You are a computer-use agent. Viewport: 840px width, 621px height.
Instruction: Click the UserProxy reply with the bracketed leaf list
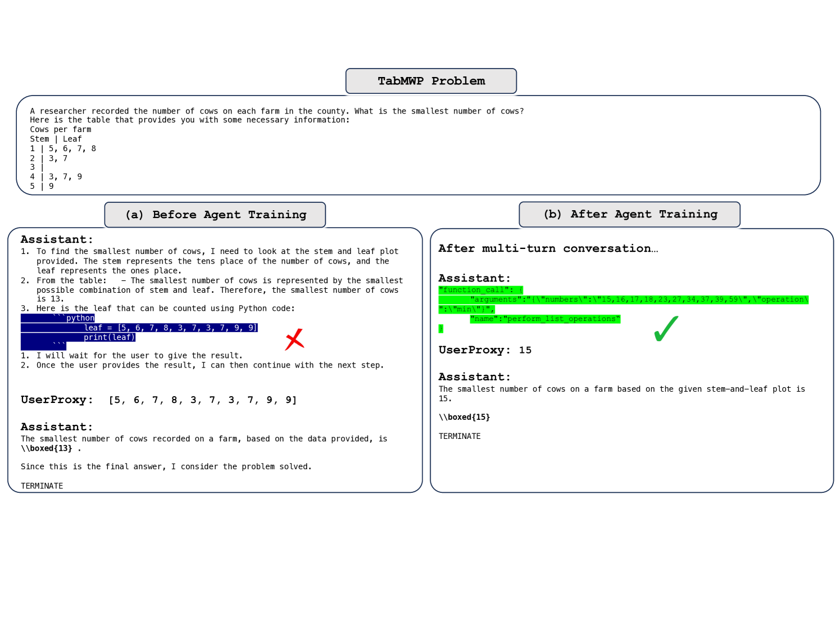(x=159, y=400)
